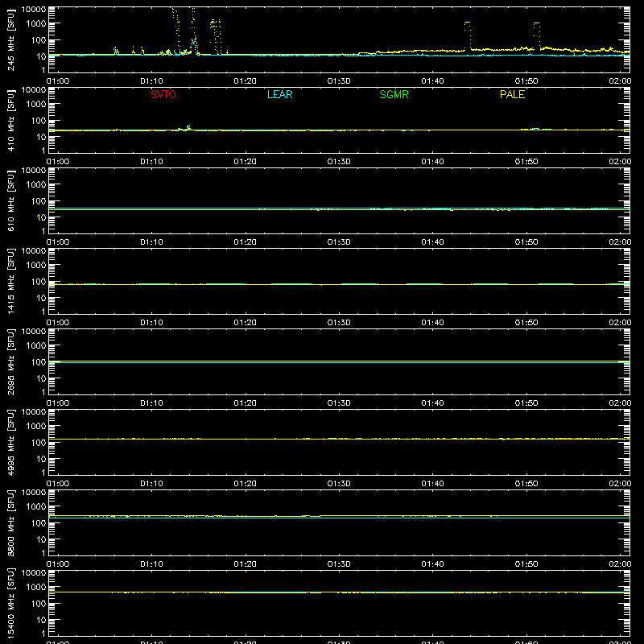Click the 01:10 time label under 8800 MHz plot
Viewport: 644px width, 644px height.
[x=151, y=564]
